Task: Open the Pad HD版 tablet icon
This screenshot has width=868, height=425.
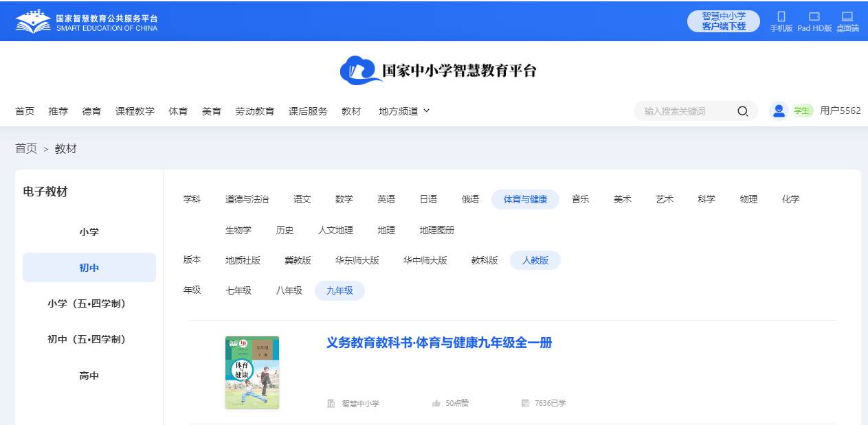Action: 814,16
